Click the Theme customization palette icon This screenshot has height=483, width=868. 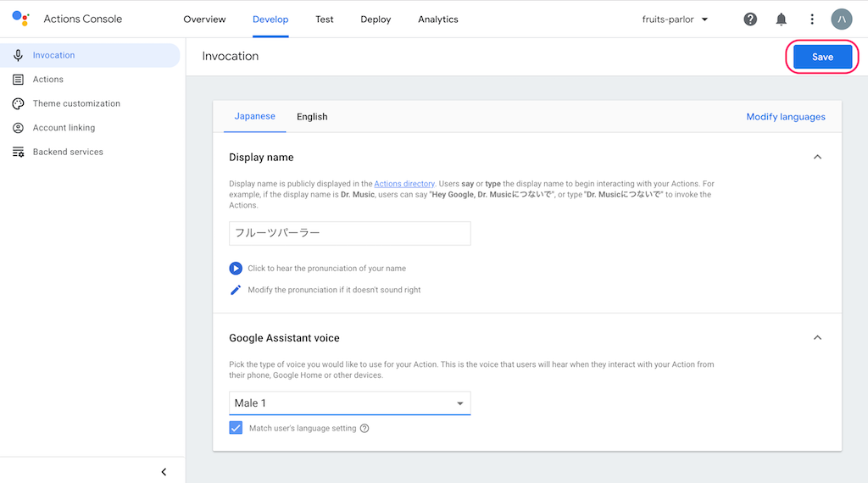(19, 103)
